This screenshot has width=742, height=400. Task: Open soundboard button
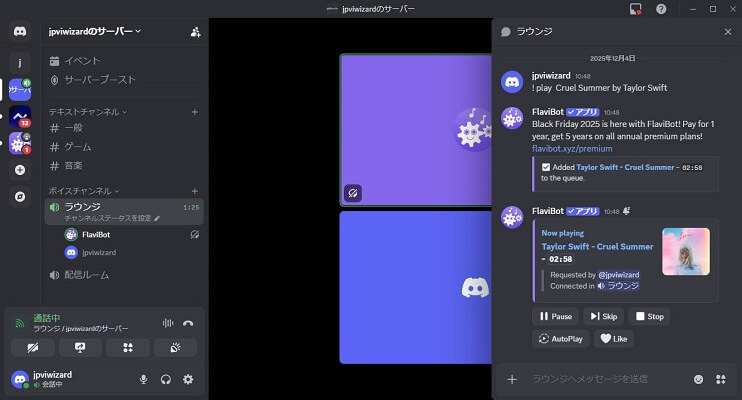coord(175,348)
